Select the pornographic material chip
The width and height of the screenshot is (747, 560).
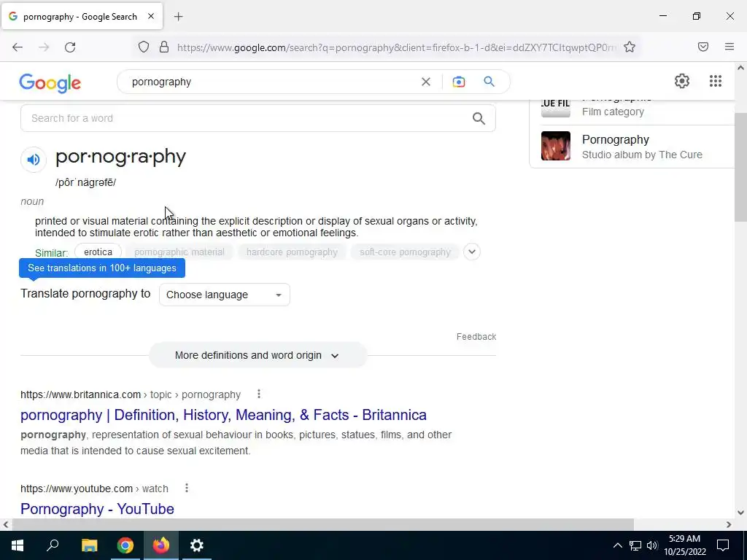coord(179,252)
